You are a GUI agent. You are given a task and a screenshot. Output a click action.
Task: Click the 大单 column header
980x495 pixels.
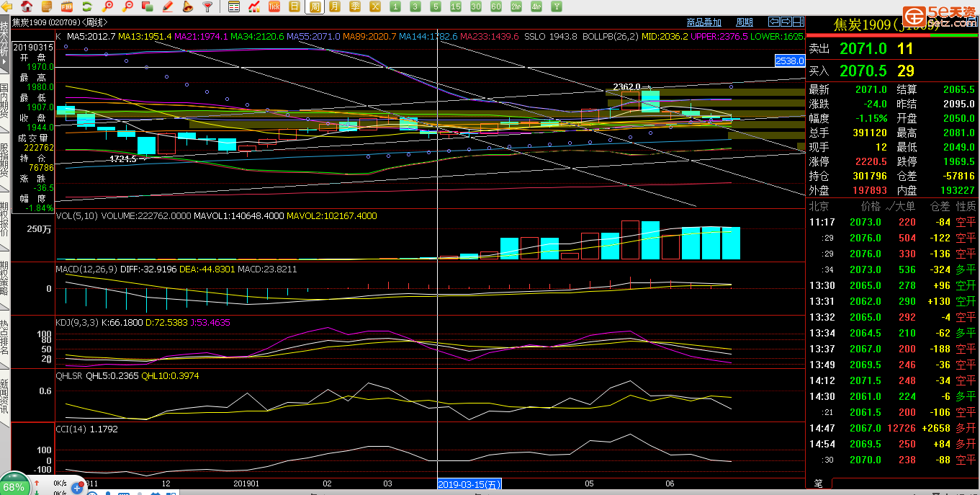tap(904, 206)
